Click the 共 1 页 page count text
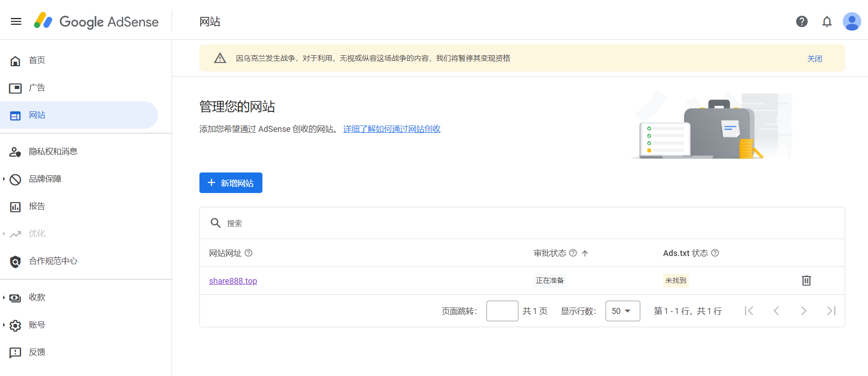The height and width of the screenshot is (376, 868). 535,311
